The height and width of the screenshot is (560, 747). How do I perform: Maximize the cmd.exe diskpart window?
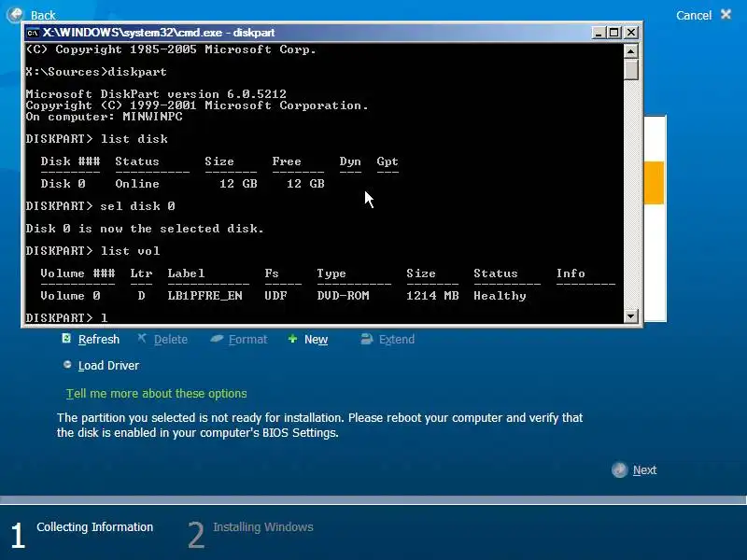click(x=614, y=33)
